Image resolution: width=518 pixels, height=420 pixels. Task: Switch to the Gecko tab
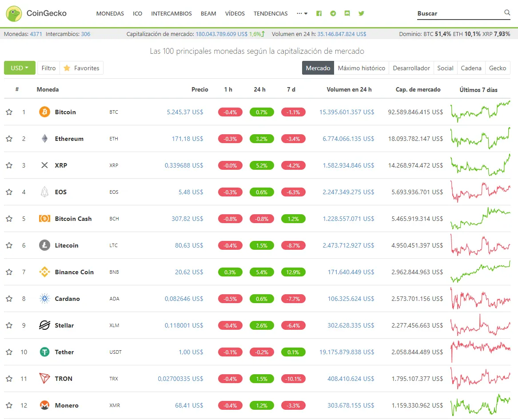point(498,68)
